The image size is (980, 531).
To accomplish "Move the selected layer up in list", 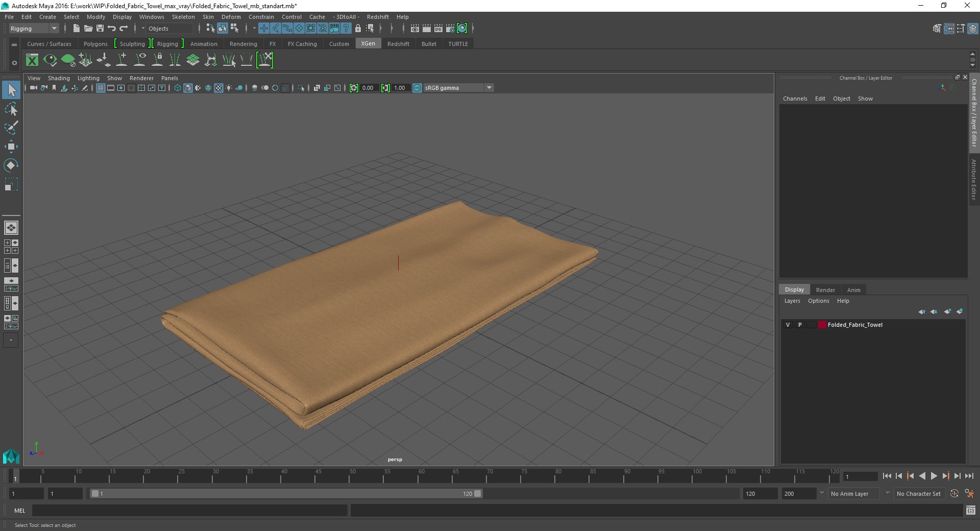I will (922, 311).
